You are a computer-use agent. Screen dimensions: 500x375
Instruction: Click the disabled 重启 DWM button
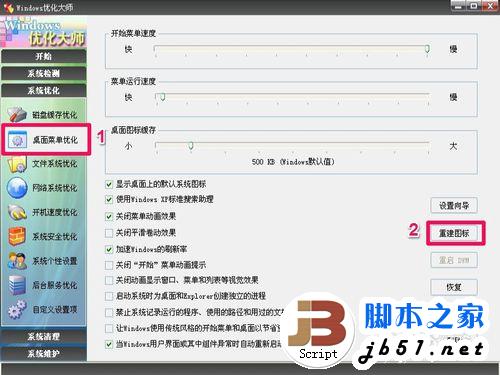coord(454,260)
